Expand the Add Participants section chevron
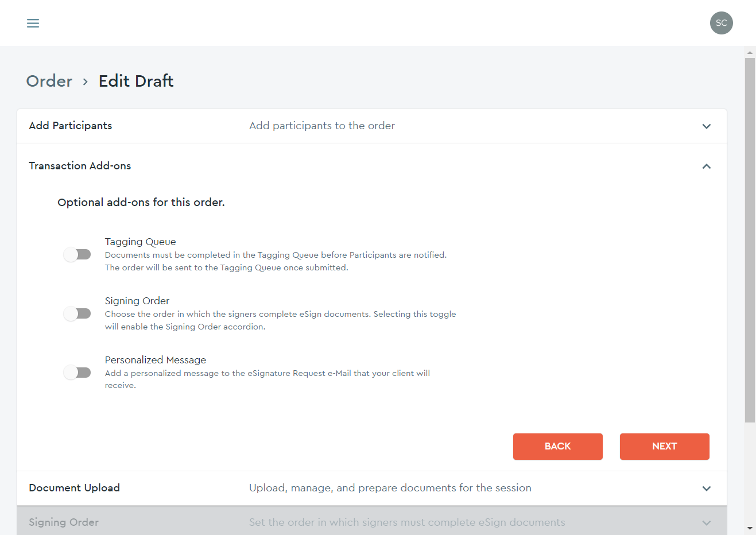 tap(707, 126)
